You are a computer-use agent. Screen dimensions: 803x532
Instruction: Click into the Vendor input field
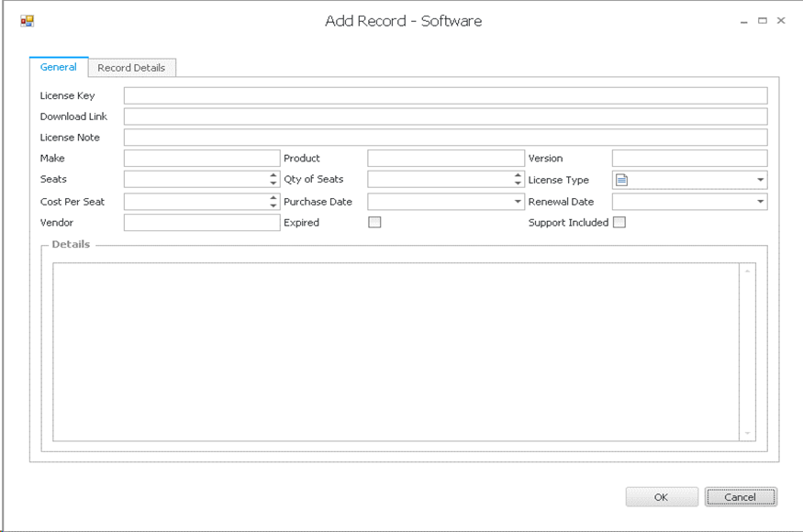(x=201, y=222)
